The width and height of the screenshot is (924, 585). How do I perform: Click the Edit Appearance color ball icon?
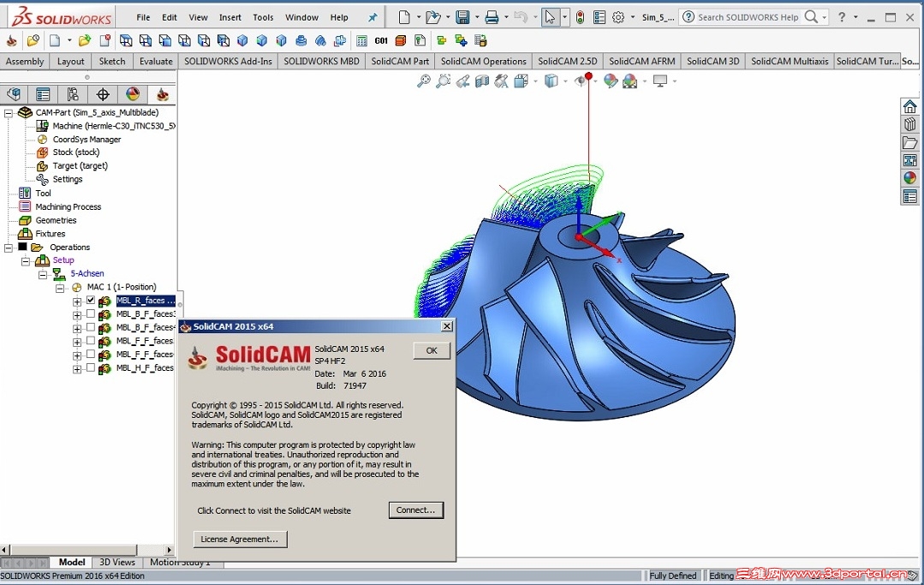611,81
